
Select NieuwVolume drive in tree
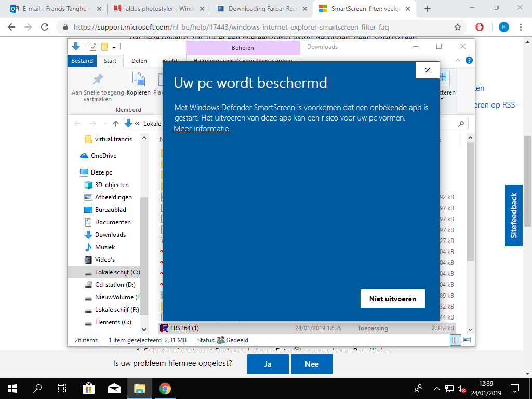[112, 297]
